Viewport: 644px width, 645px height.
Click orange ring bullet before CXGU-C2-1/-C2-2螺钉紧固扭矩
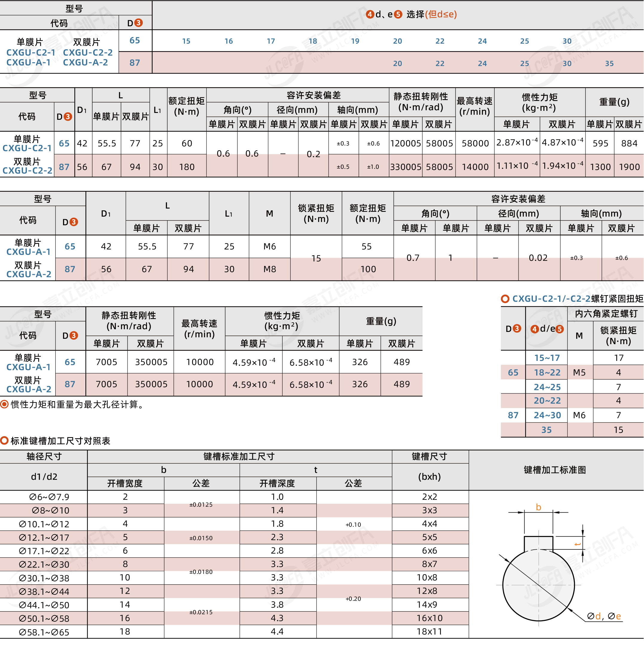pyautogui.click(x=505, y=299)
